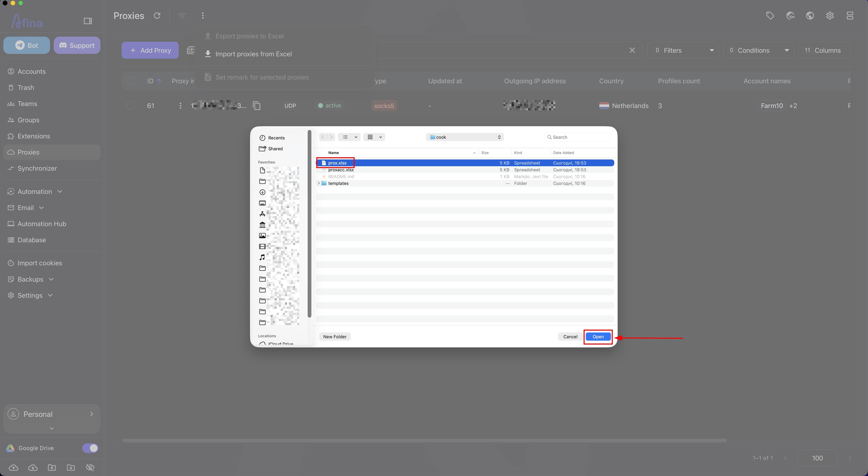Image resolution: width=868 pixels, height=476 pixels.
Task: Click the globe icon in top bar
Action: 810,16
